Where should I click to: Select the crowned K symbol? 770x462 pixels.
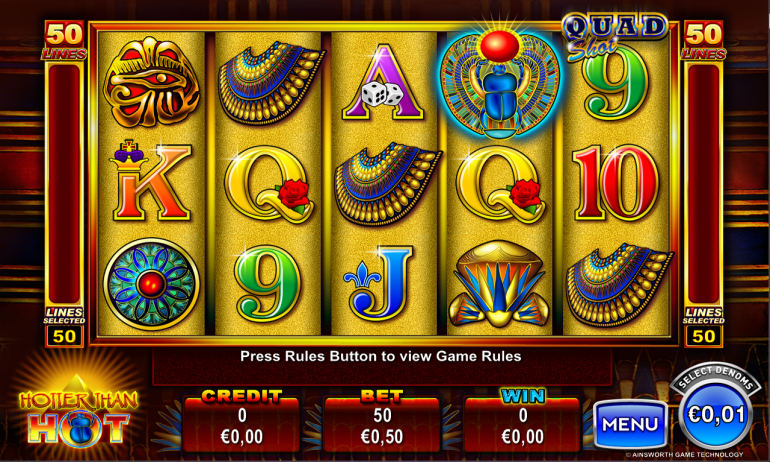151,180
